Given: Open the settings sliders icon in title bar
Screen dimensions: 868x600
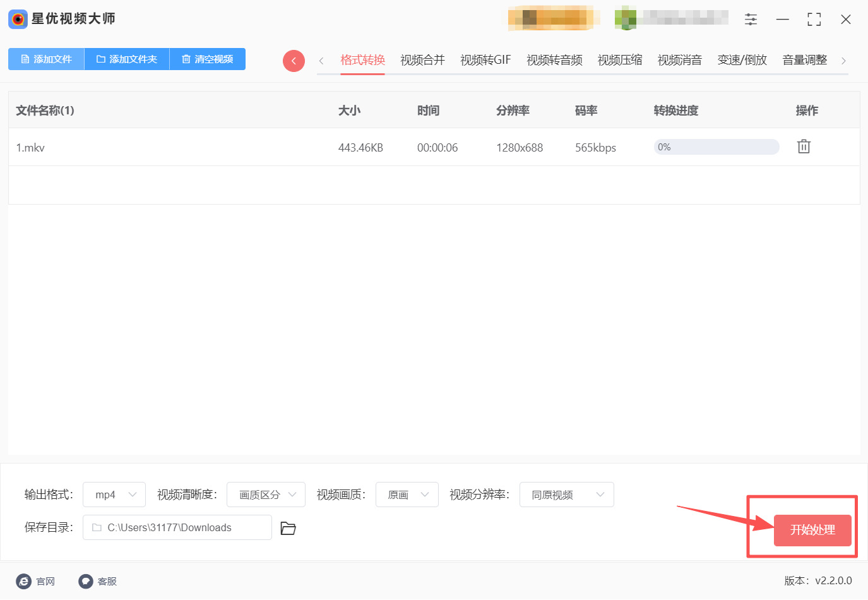Looking at the screenshot, I should coord(751,20).
